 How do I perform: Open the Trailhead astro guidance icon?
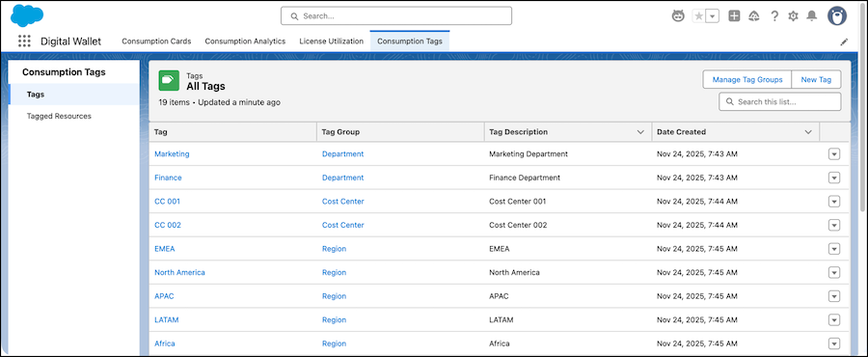tap(678, 16)
